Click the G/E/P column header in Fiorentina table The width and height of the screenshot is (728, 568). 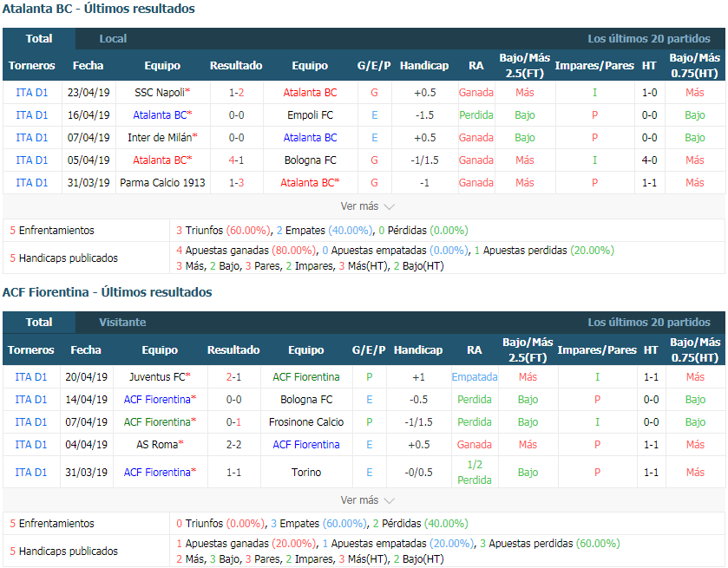tap(369, 349)
